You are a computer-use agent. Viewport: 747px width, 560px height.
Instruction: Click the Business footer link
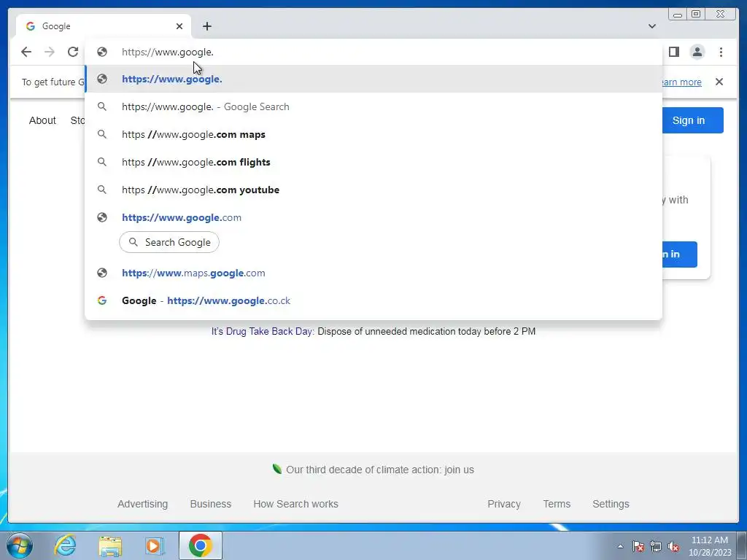point(211,504)
